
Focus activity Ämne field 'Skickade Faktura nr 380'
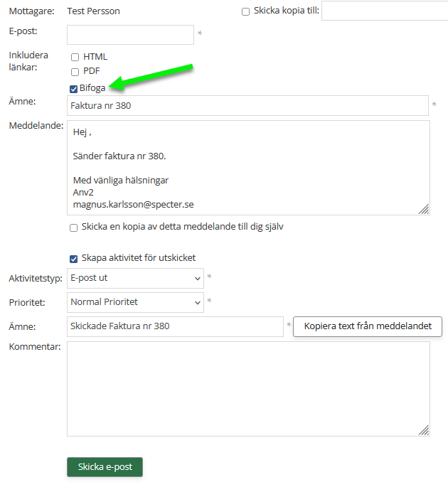click(x=175, y=327)
